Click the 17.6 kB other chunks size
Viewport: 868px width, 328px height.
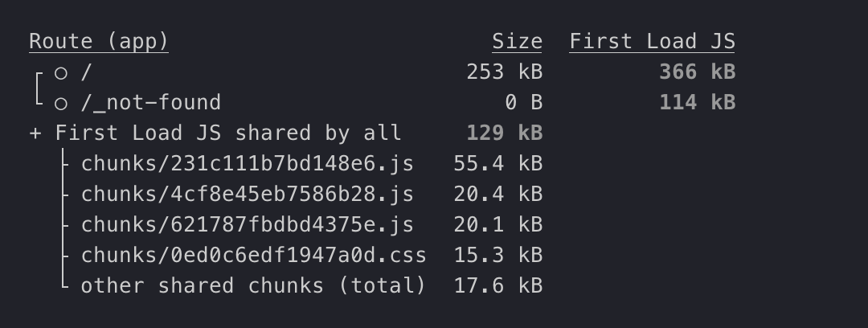click(x=497, y=286)
